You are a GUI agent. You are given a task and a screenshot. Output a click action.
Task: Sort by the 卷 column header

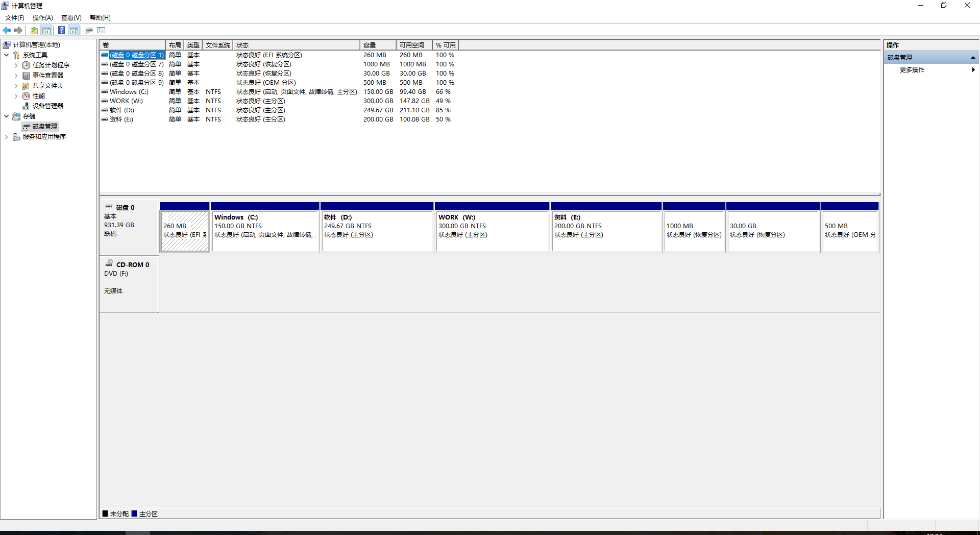point(133,45)
